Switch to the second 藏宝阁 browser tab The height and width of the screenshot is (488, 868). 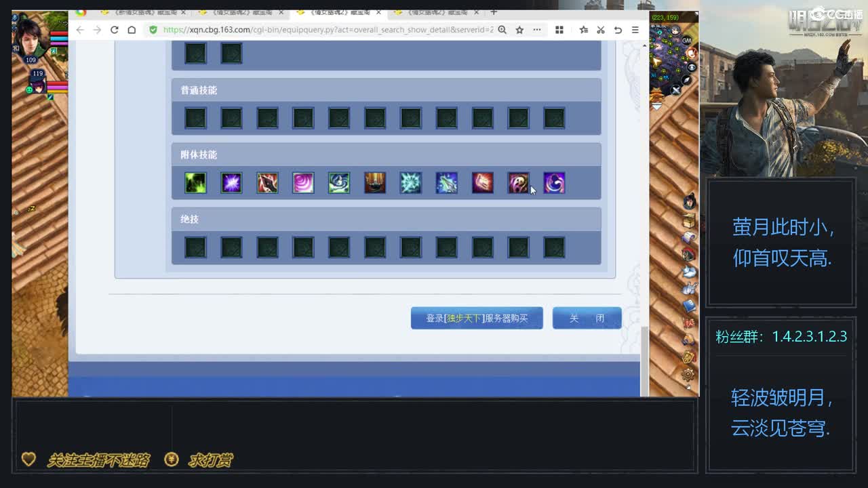pyautogui.click(x=242, y=12)
